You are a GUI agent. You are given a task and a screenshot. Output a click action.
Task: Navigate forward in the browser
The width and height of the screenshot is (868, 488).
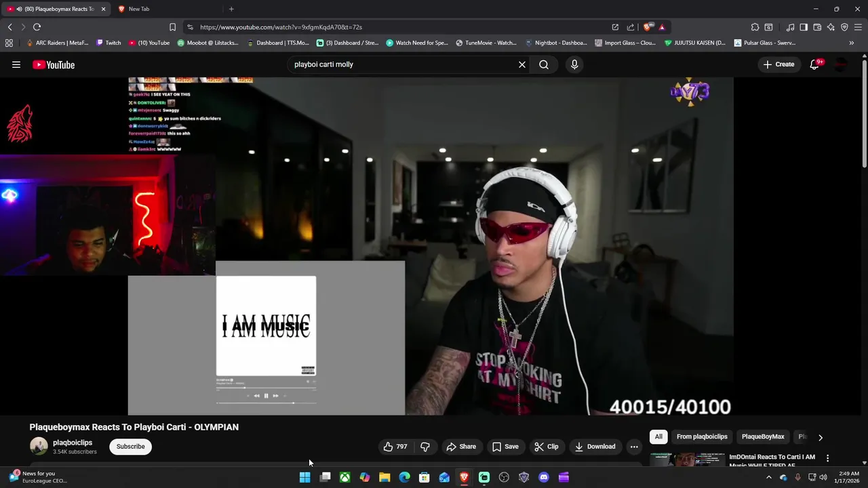22,27
